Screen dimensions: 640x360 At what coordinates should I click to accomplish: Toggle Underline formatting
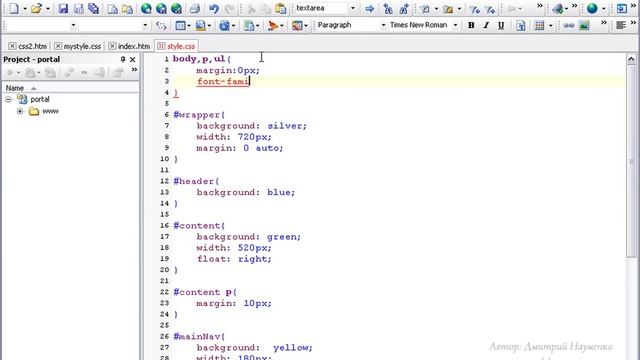(501, 25)
